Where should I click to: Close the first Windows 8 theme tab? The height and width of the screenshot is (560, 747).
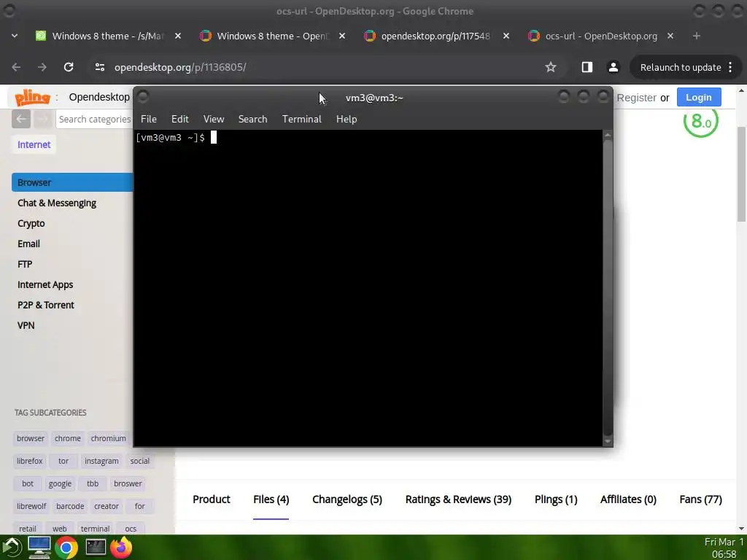[178, 36]
